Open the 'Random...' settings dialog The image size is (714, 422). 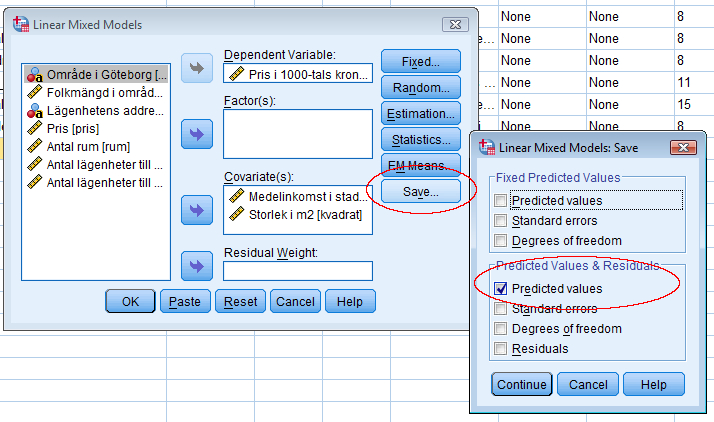click(421, 87)
